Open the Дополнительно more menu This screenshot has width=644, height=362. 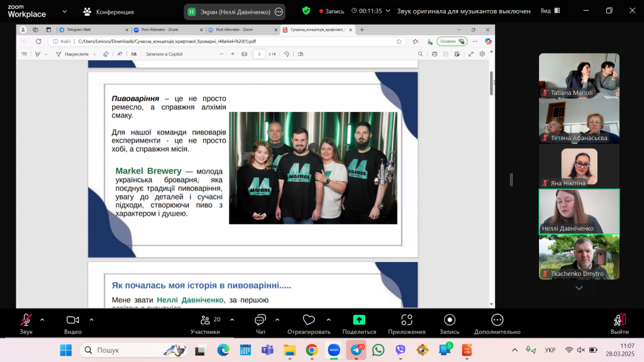(x=497, y=324)
